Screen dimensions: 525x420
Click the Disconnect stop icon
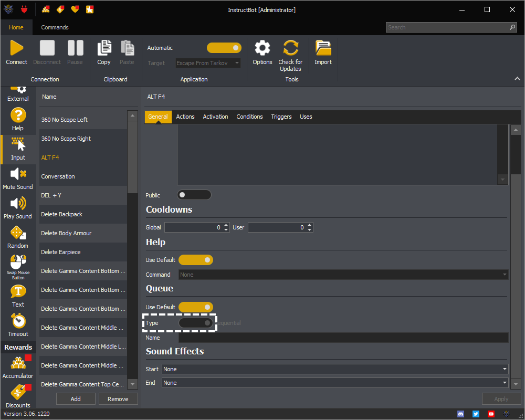(x=47, y=48)
